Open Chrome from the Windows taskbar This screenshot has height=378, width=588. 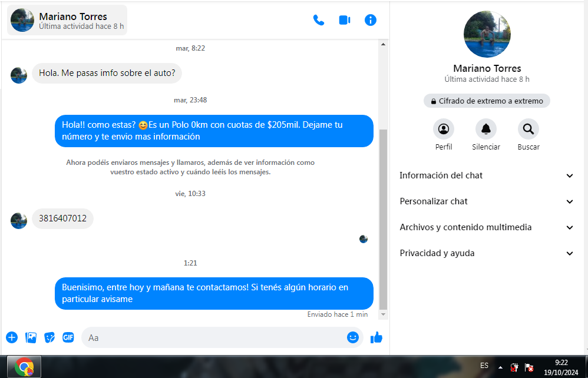click(x=24, y=367)
